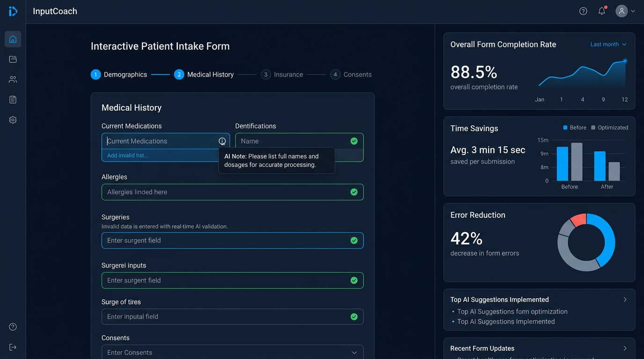Click the Error Reduction donut chart

586,242
